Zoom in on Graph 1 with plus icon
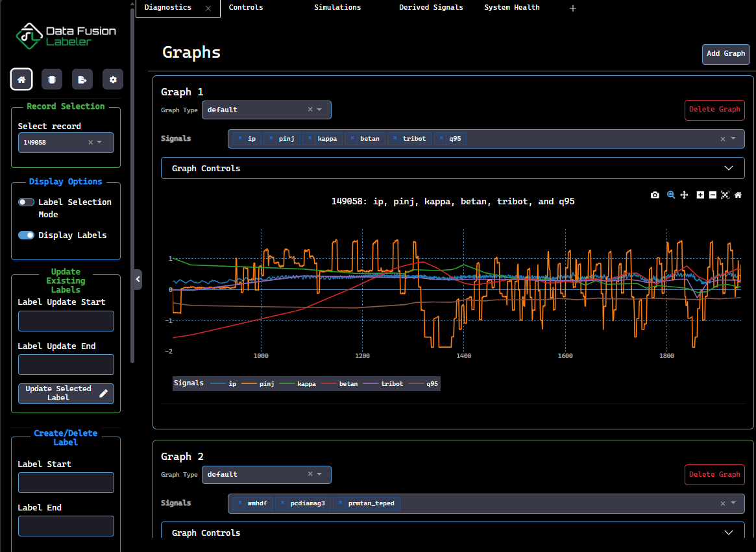This screenshot has width=756, height=552. click(x=700, y=195)
